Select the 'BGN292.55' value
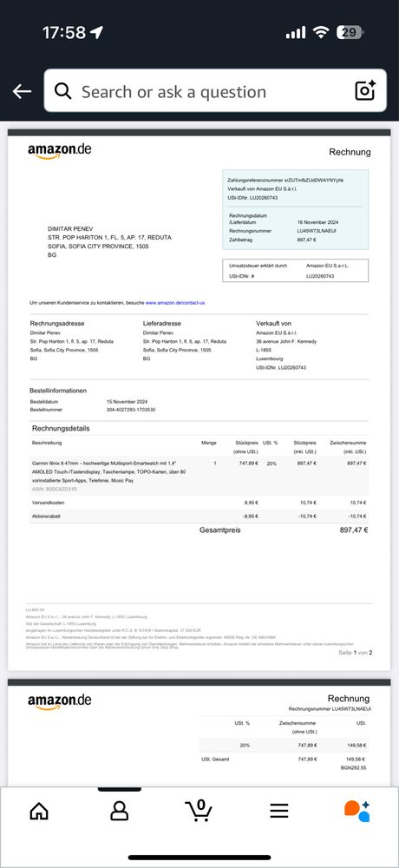The width and height of the screenshot is (399, 868). 353,768
